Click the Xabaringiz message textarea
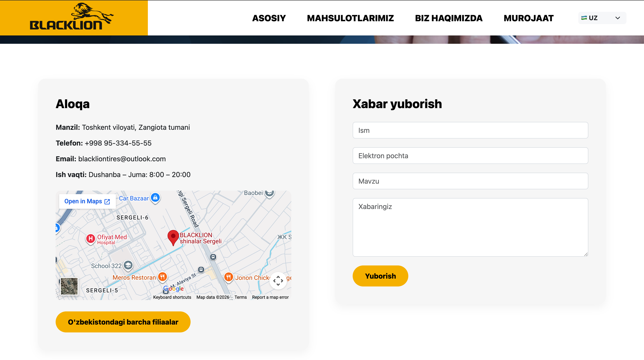Viewport: 644px width, 360px height. (470, 227)
